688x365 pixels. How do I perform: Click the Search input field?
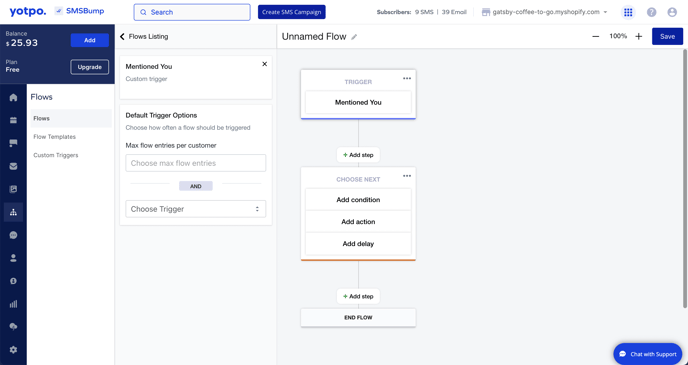(192, 12)
